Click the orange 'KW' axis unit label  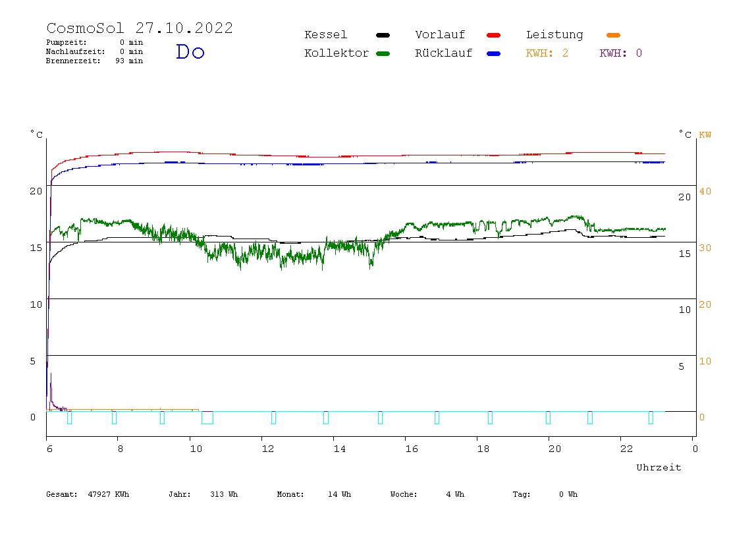(705, 134)
